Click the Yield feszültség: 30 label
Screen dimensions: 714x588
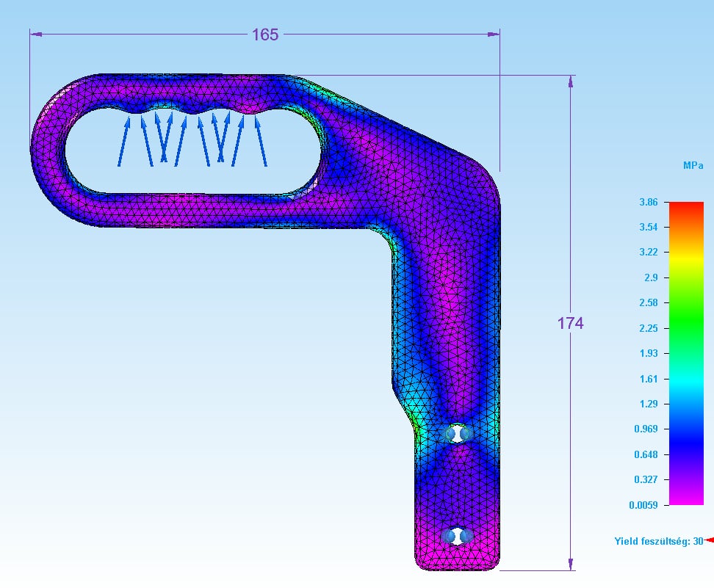pos(658,541)
